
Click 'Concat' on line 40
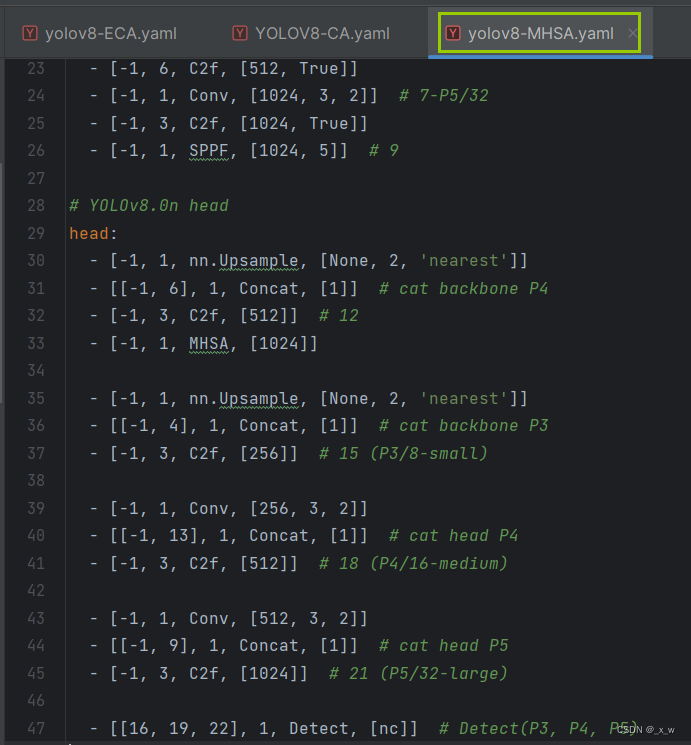(278, 536)
